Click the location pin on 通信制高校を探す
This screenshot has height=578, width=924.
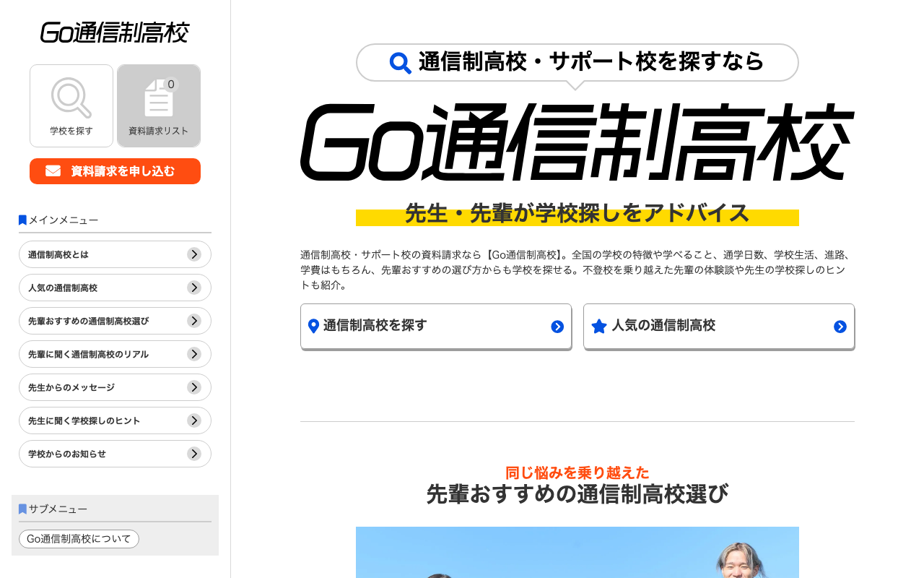tap(313, 325)
